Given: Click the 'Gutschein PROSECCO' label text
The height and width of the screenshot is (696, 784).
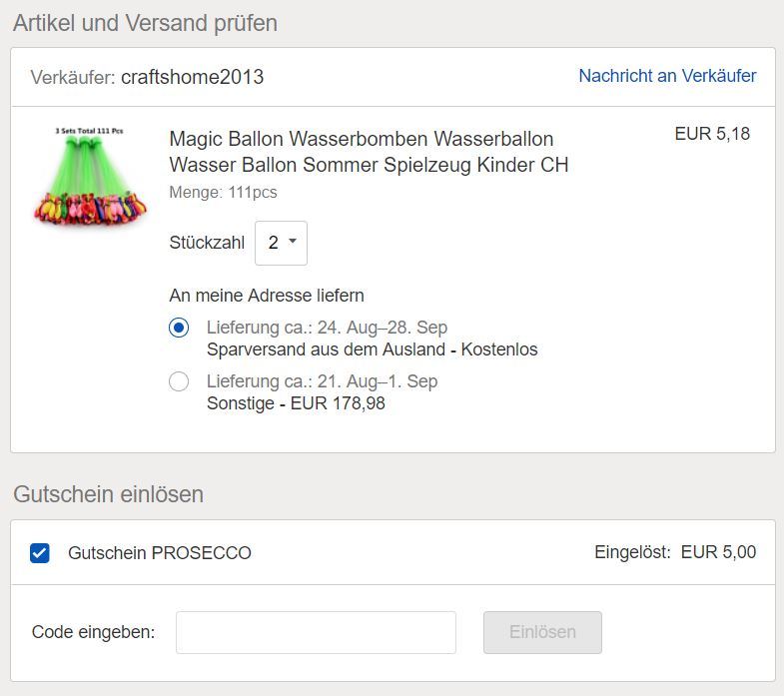Looking at the screenshot, I should [x=160, y=552].
